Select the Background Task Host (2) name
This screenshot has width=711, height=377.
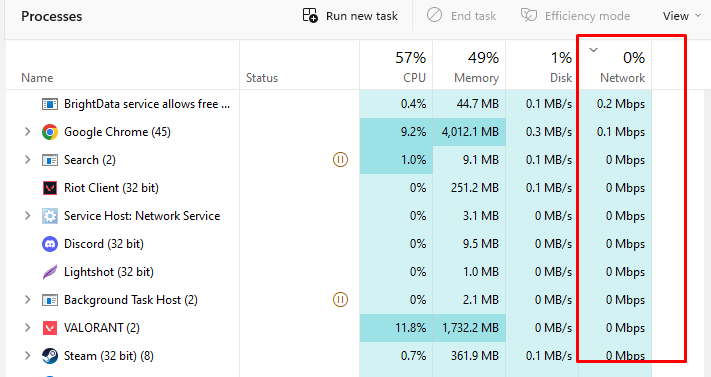click(x=131, y=300)
